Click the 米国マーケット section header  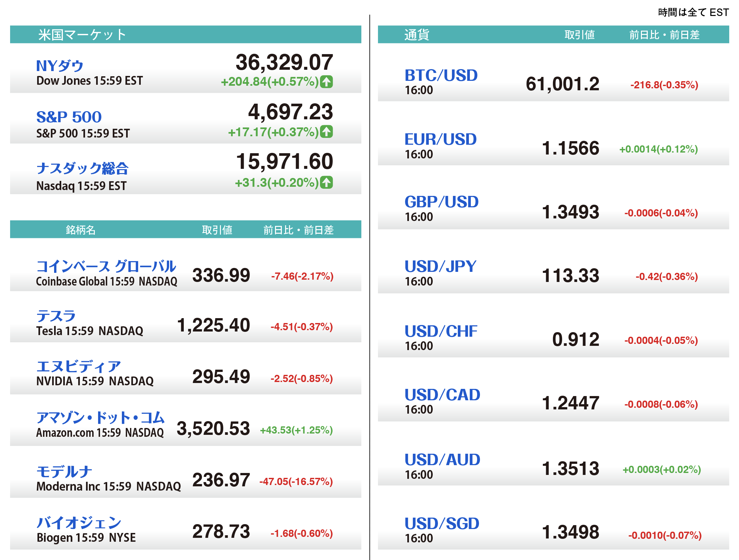tap(82, 35)
